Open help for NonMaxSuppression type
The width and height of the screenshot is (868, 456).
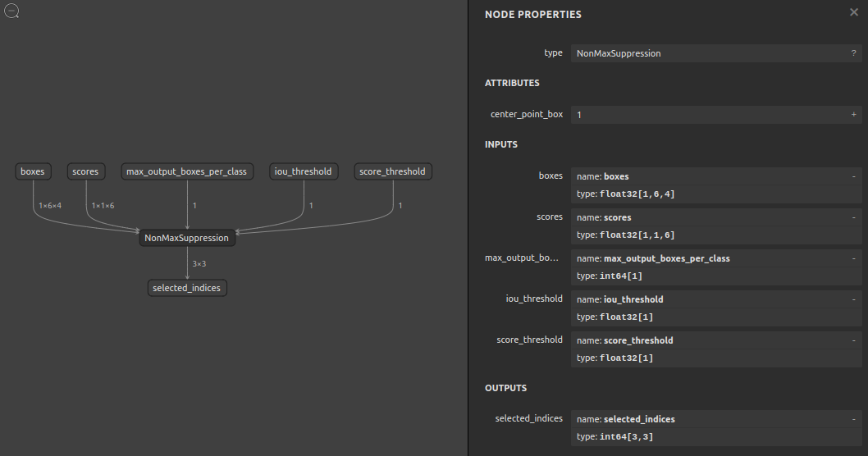point(853,53)
